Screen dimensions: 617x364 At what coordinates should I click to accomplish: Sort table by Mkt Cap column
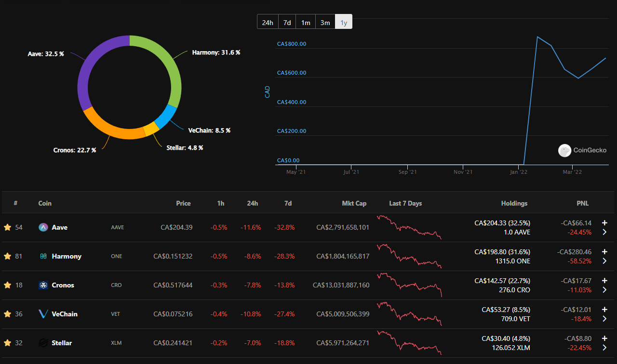(x=354, y=203)
